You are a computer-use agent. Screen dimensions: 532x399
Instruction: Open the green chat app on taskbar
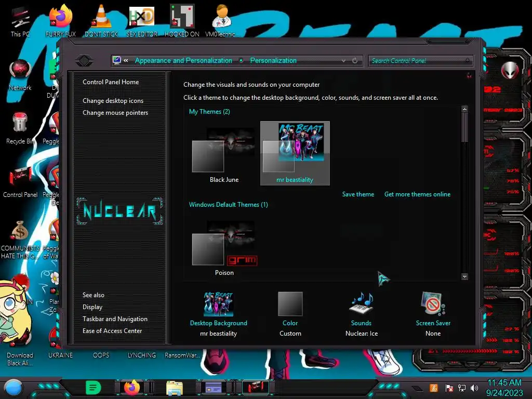93,388
